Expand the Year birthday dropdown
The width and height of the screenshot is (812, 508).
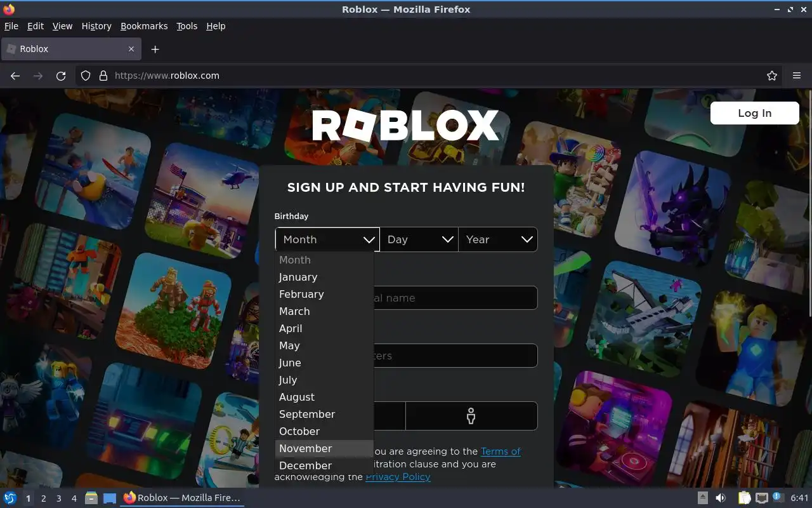point(498,239)
